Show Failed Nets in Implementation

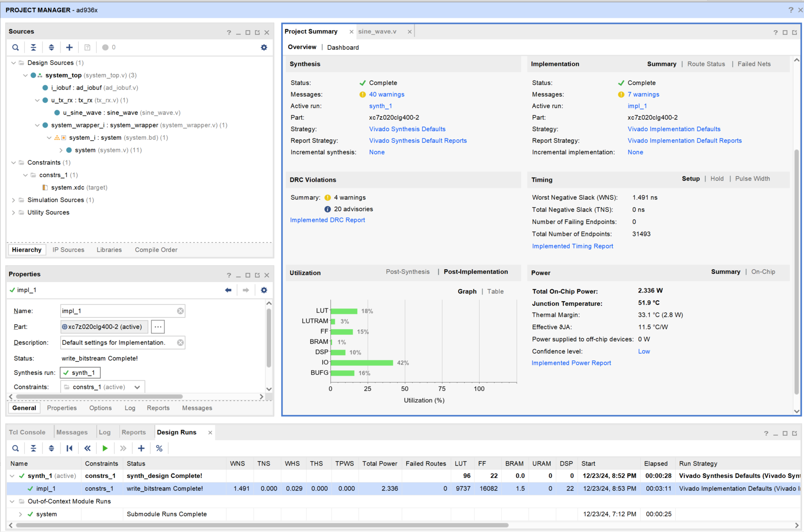(754, 64)
